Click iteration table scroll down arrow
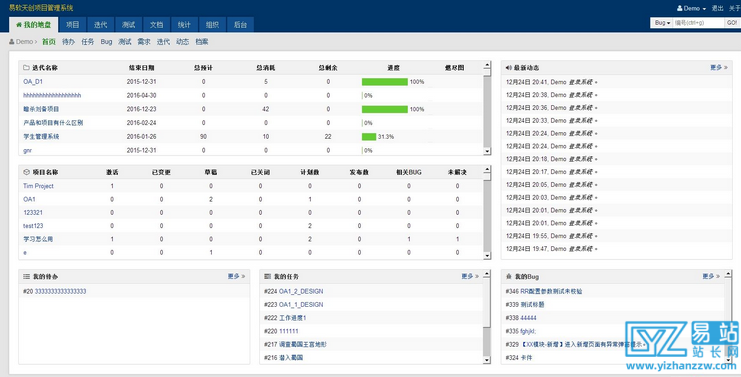The width and height of the screenshot is (741, 377). pyautogui.click(x=487, y=151)
